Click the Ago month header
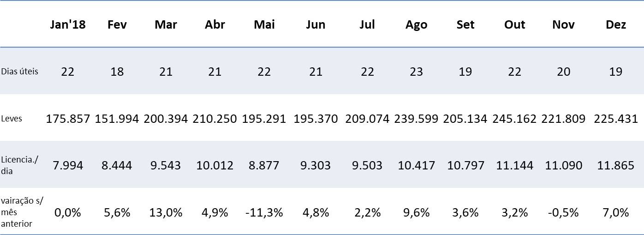Screen dimensions: 644x235 click(x=416, y=25)
